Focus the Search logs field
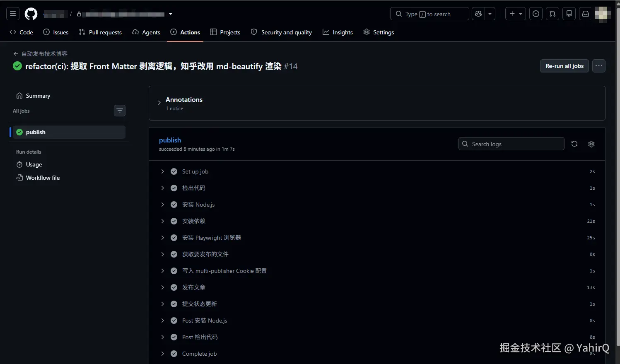620x364 pixels. tap(511, 144)
